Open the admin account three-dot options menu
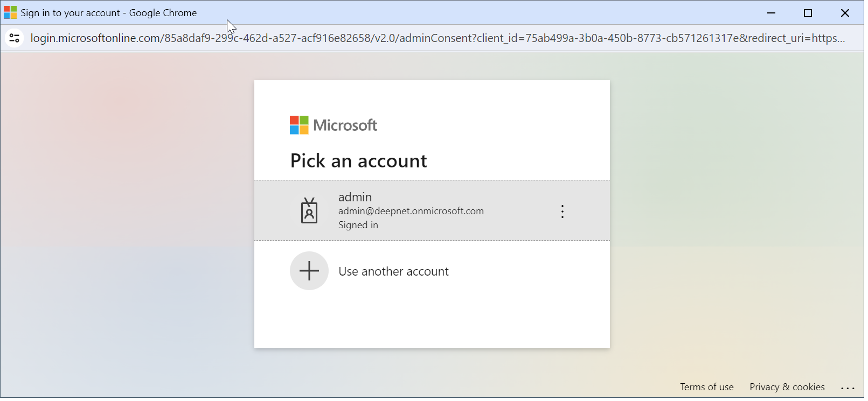 563,212
